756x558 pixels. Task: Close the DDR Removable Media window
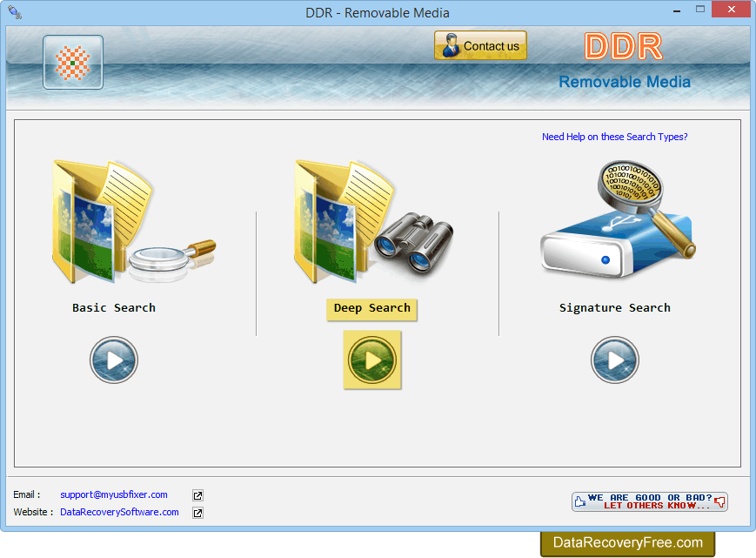732,10
